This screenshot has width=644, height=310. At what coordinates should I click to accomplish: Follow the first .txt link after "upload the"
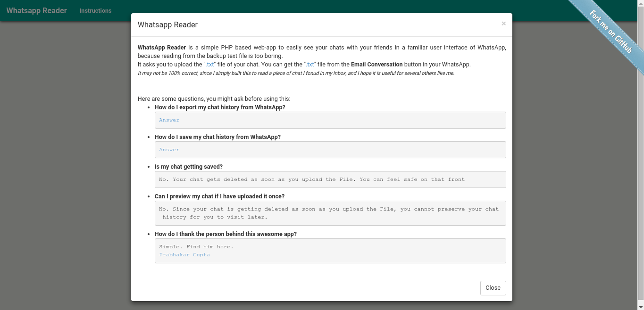click(209, 65)
